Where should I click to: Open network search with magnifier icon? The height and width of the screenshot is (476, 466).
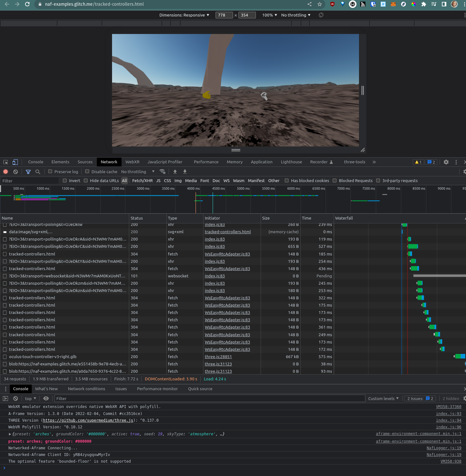(38, 172)
